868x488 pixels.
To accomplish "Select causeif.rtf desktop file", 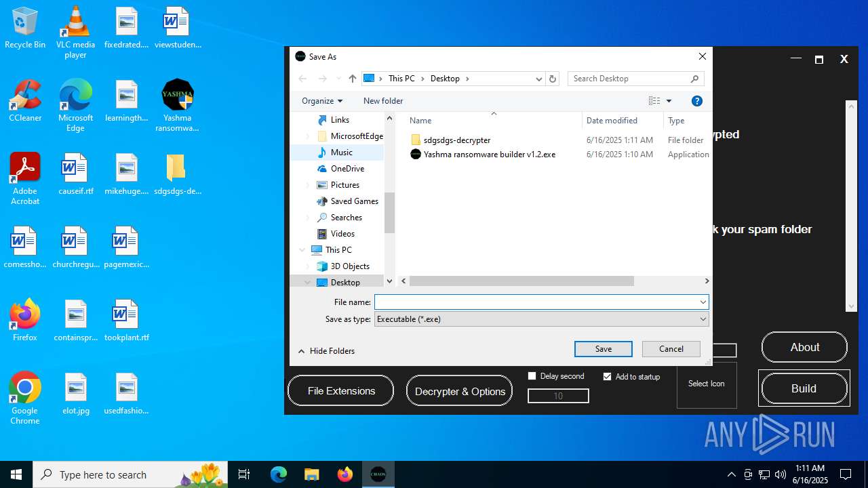I will click(75, 174).
